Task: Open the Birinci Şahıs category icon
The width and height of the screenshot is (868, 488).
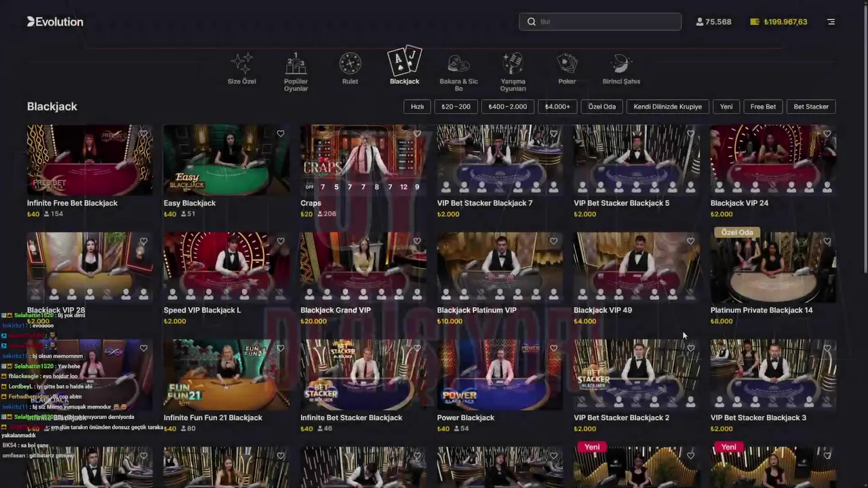Action: point(621,64)
